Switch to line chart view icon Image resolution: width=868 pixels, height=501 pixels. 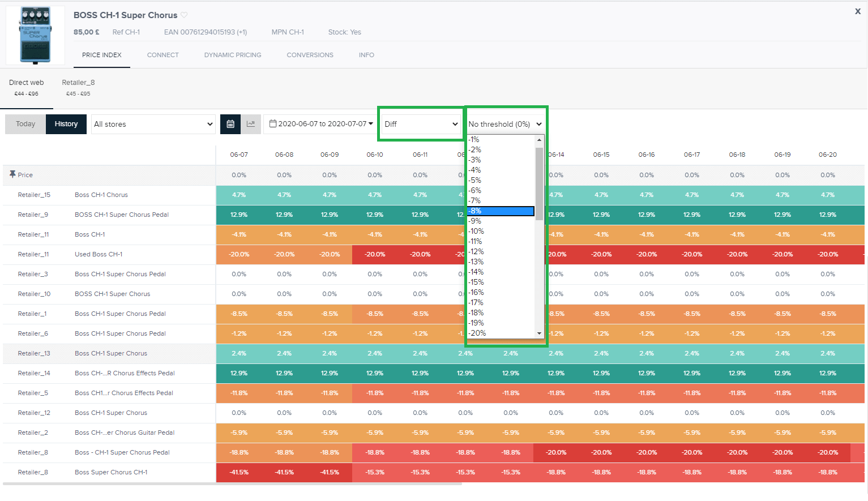(251, 124)
